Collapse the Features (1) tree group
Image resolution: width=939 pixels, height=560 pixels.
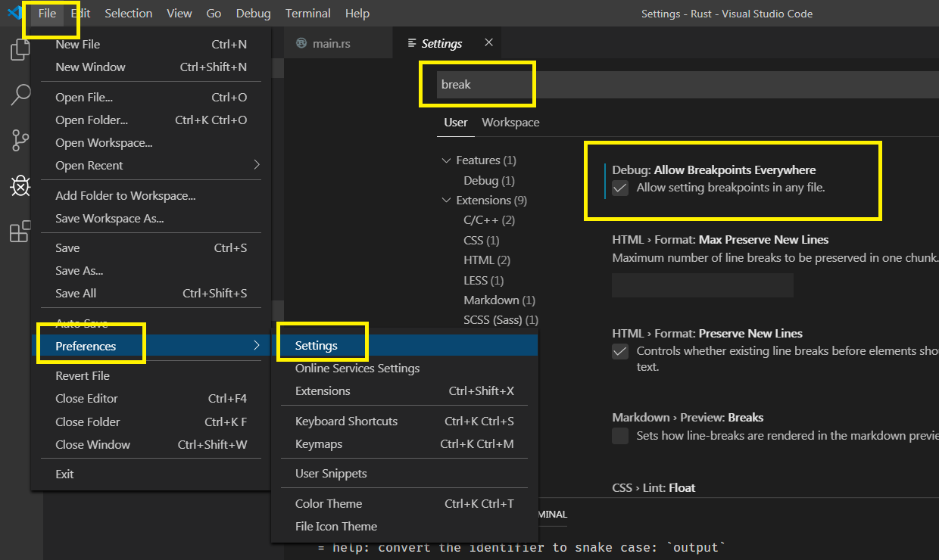[446, 160]
